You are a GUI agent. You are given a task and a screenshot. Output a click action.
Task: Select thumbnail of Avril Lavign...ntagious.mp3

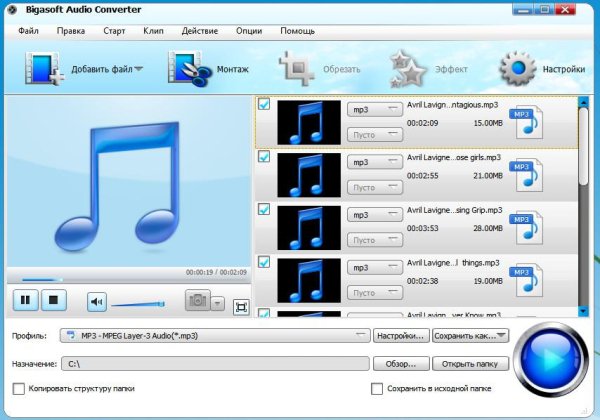pos(309,122)
